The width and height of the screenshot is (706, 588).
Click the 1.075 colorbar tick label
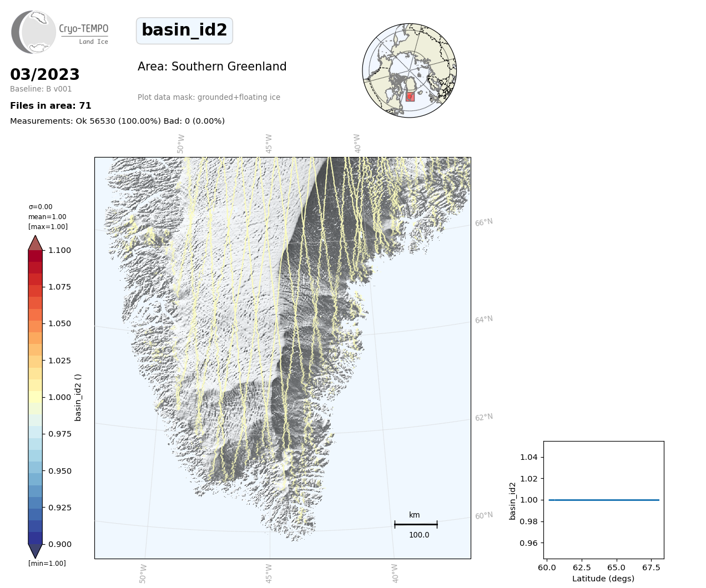59,287
